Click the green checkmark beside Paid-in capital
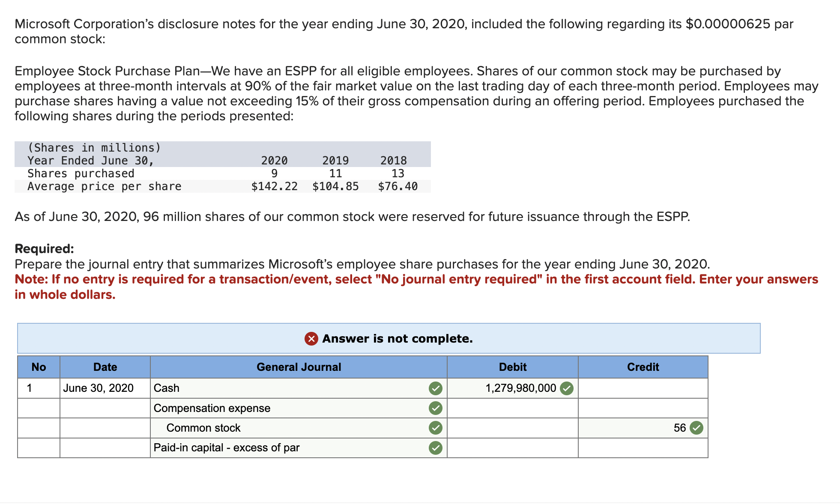This screenshot has width=840, height=504. (435, 448)
